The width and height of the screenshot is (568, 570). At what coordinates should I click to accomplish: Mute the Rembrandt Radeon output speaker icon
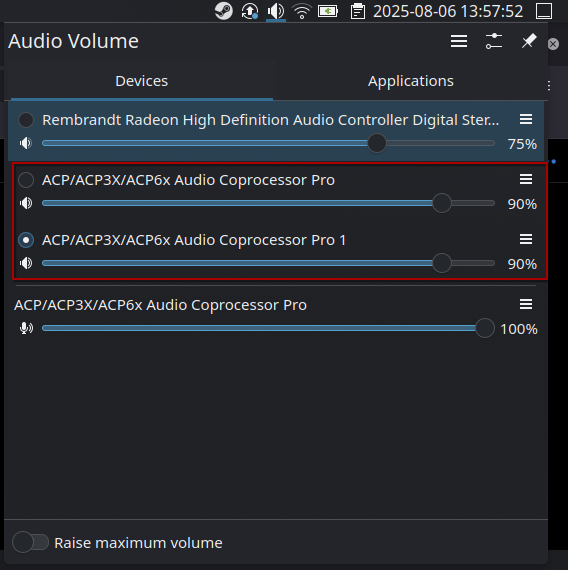click(x=26, y=143)
